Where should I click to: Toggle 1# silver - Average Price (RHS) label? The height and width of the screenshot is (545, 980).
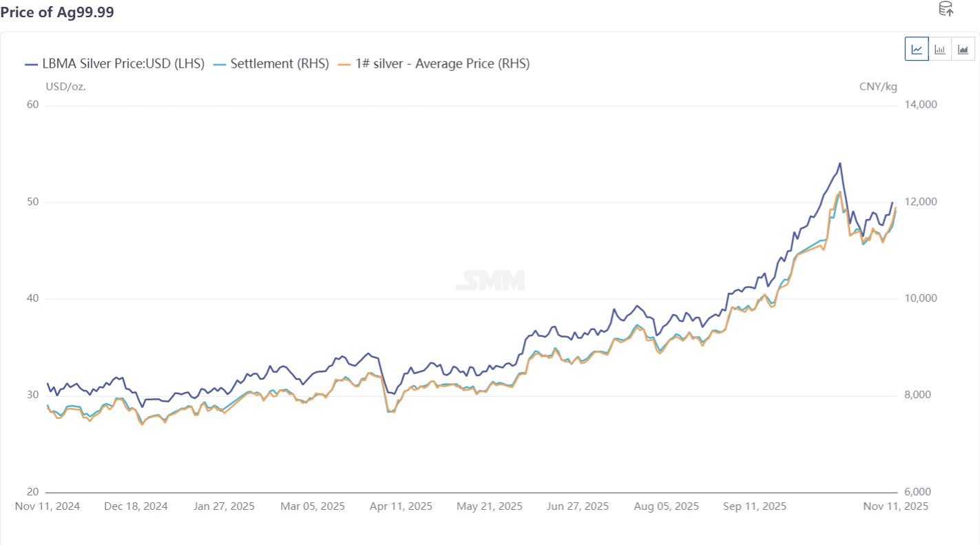coord(442,64)
